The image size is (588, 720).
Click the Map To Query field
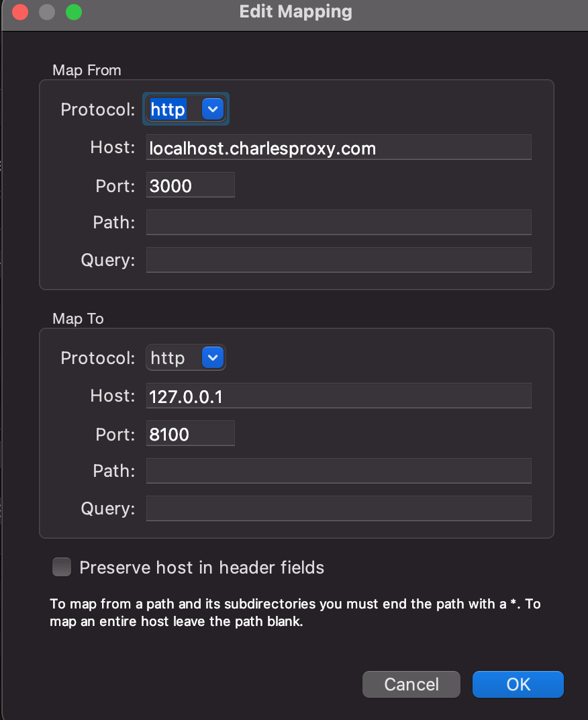(338, 508)
